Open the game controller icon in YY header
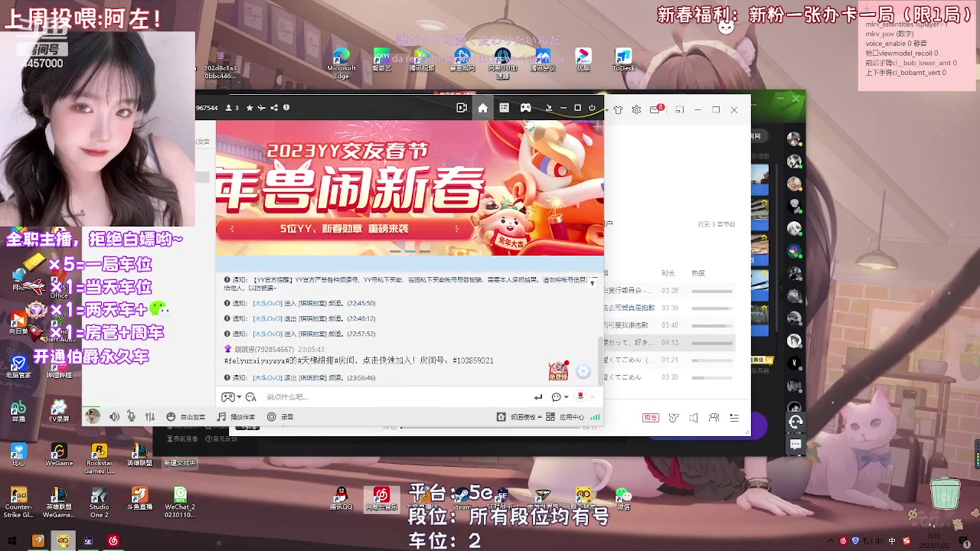980x551 pixels. [x=526, y=108]
